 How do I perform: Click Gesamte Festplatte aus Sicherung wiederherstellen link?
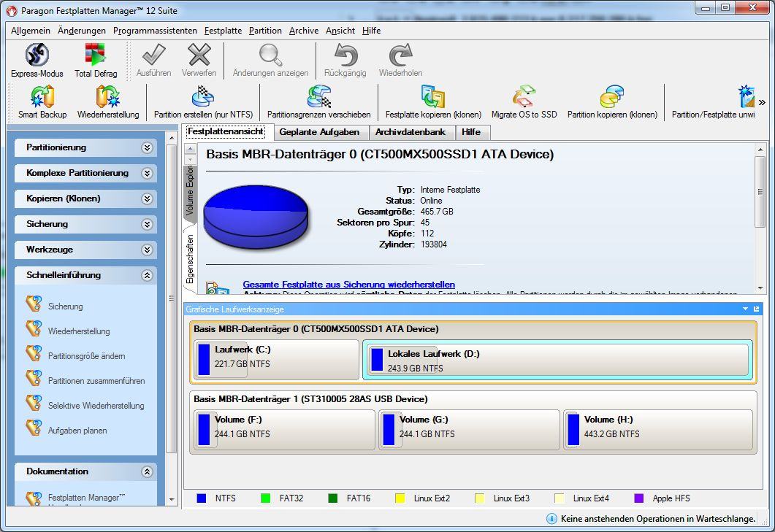[349, 285]
